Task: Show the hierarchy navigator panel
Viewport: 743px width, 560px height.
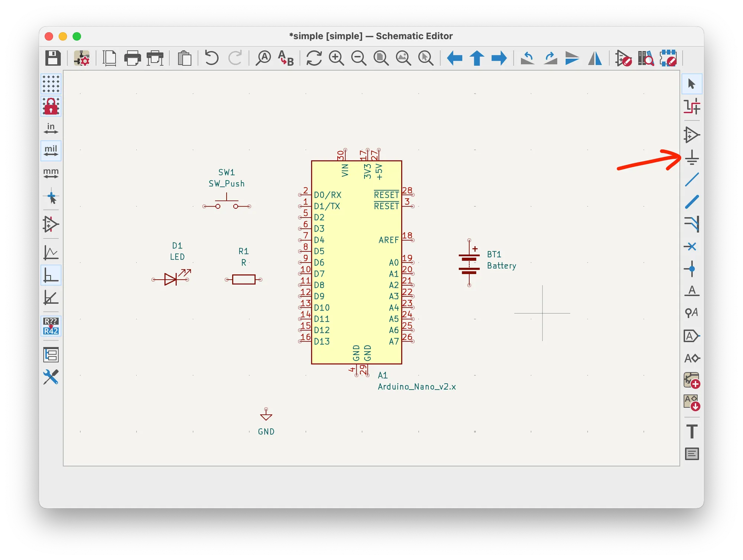Action: coord(51,355)
